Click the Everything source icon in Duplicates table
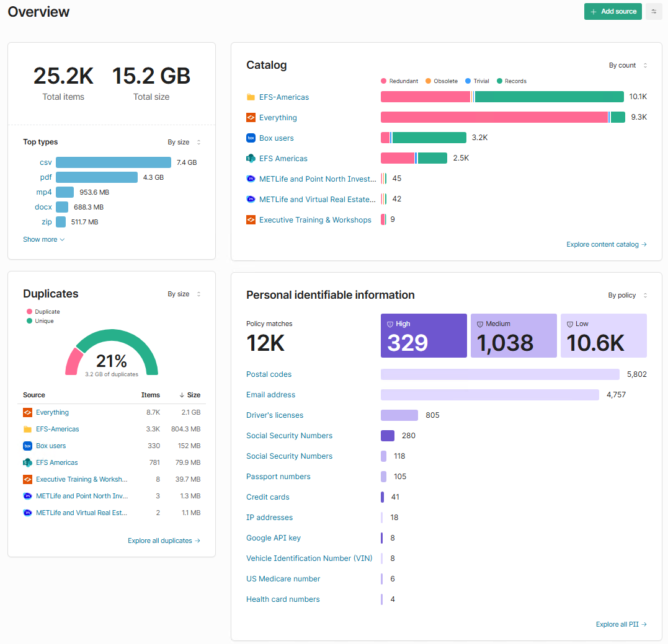Image resolution: width=668 pixels, height=644 pixels. pyautogui.click(x=27, y=413)
